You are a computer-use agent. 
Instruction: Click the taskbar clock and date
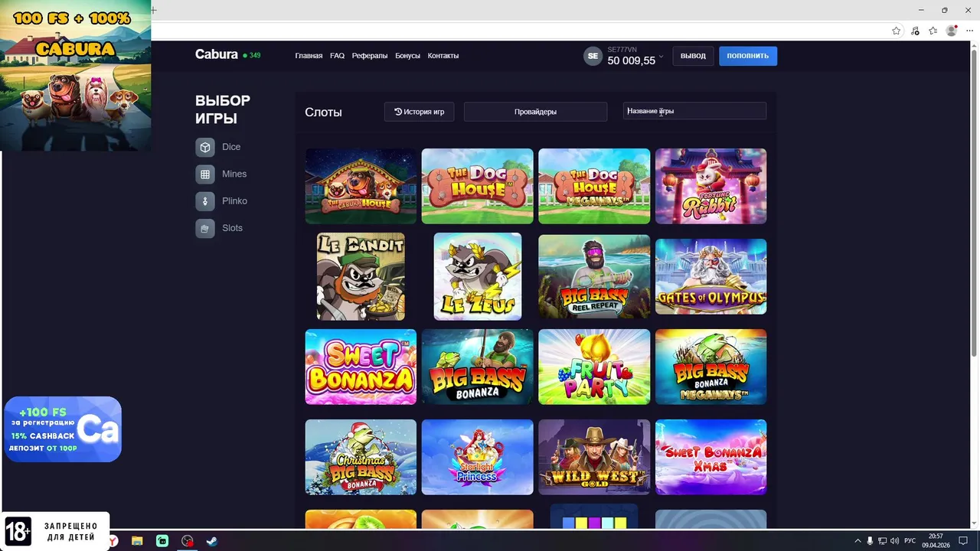click(x=936, y=541)
